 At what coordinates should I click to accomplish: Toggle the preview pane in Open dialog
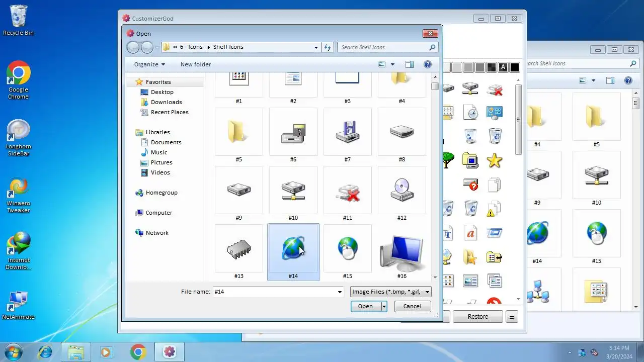point(410,64)
